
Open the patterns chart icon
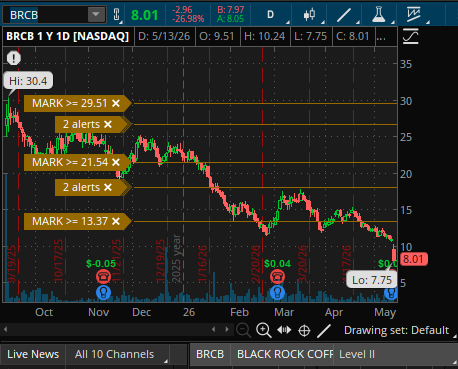(413, 15)
